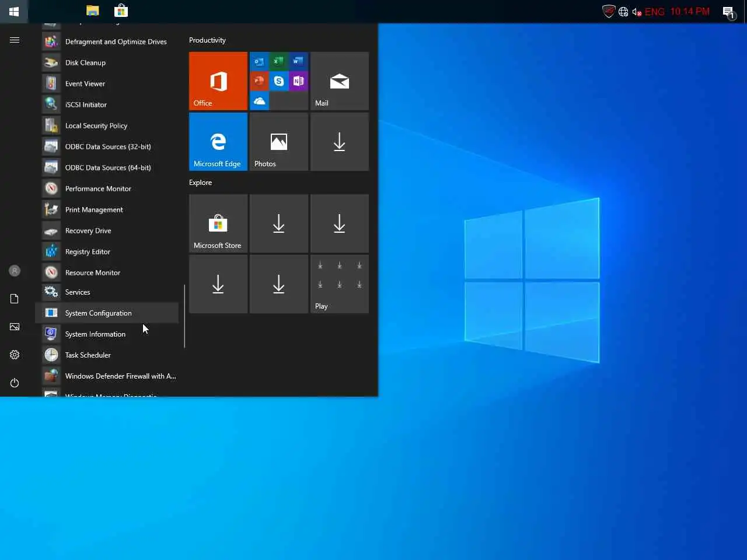This screenshot has height=560, width=747.
Task: Launch Resource Monitor icon
Action: pyautogui.click(x=51, y=272)
